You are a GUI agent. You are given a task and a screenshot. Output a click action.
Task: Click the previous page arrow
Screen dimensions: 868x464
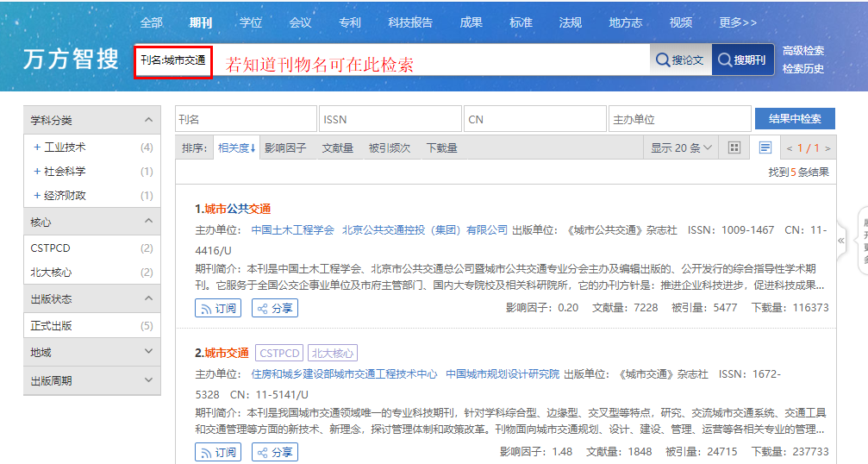coord(790,148)
